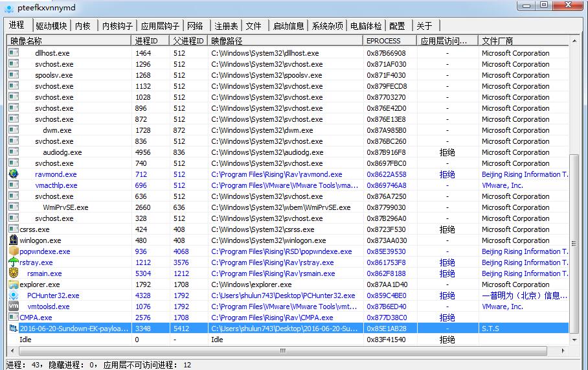Image resolution: width=588 pixels, height=370 pixels.
Task: Sort by 进程ID column header
Action: coord(150,41)
